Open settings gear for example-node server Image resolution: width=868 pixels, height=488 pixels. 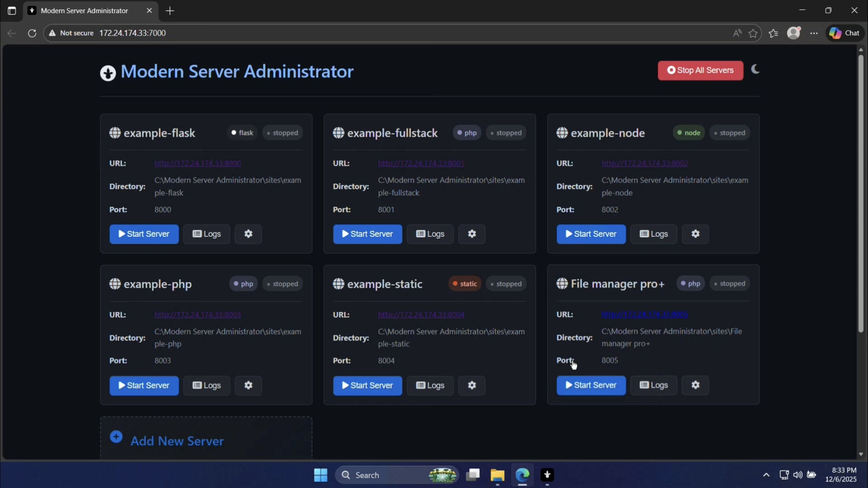tap(695, 234)
